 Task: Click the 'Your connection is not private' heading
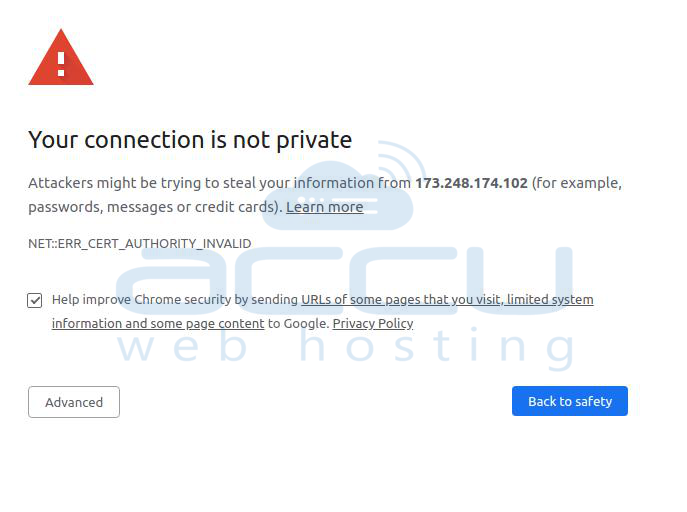pos(190,140)
